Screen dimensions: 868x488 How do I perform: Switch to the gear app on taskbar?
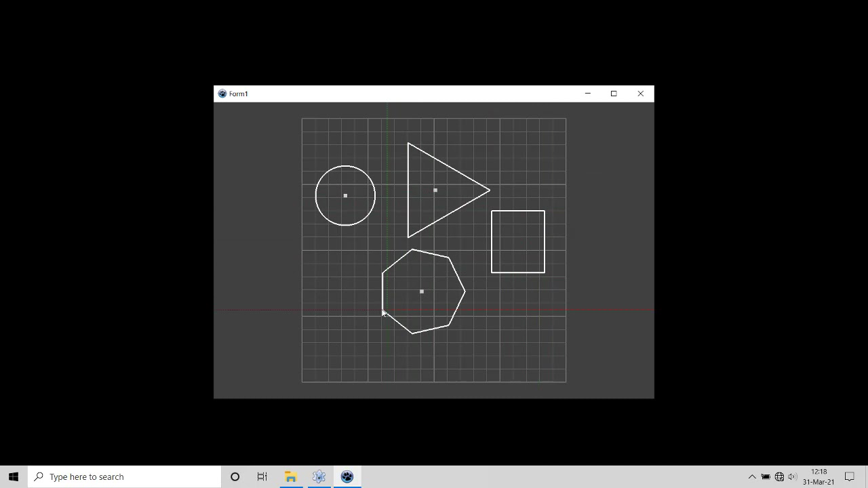click(x=319, y=476)
